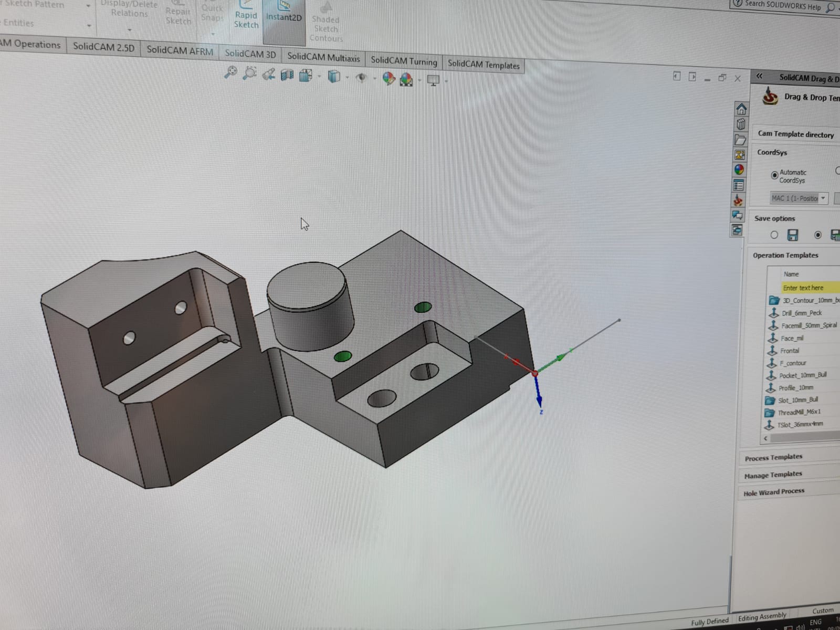Select the Section View icon

[287, 75]
